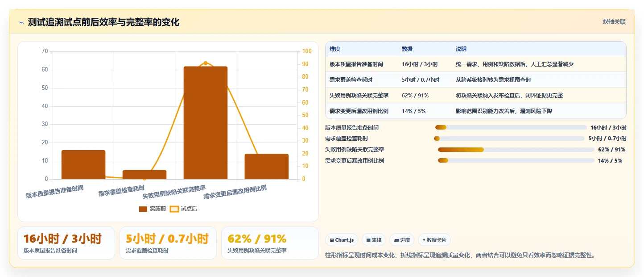Select the 数据卡片 tag chip
Image resolution: width=644 pixels, height=277 pixels.
tap(434, 240)
